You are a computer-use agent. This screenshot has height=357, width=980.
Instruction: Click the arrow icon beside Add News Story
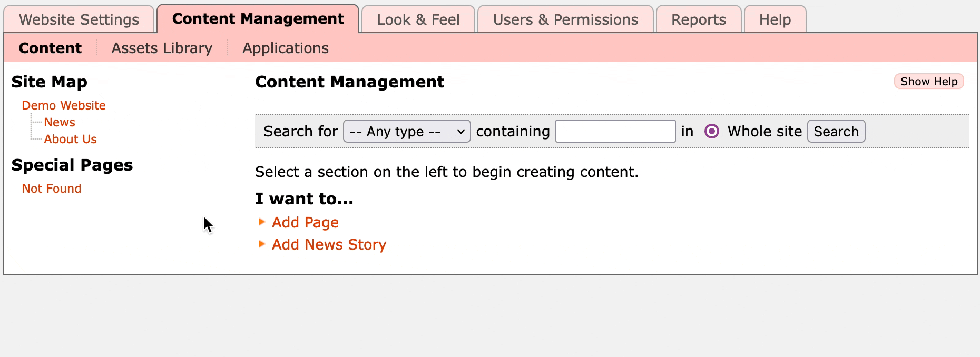[262, 244]
